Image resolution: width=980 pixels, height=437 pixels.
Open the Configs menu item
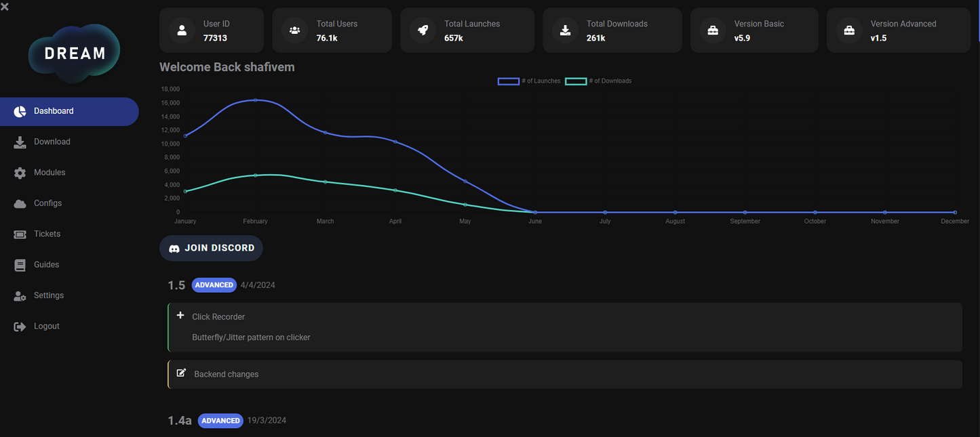tap(47, 203)
